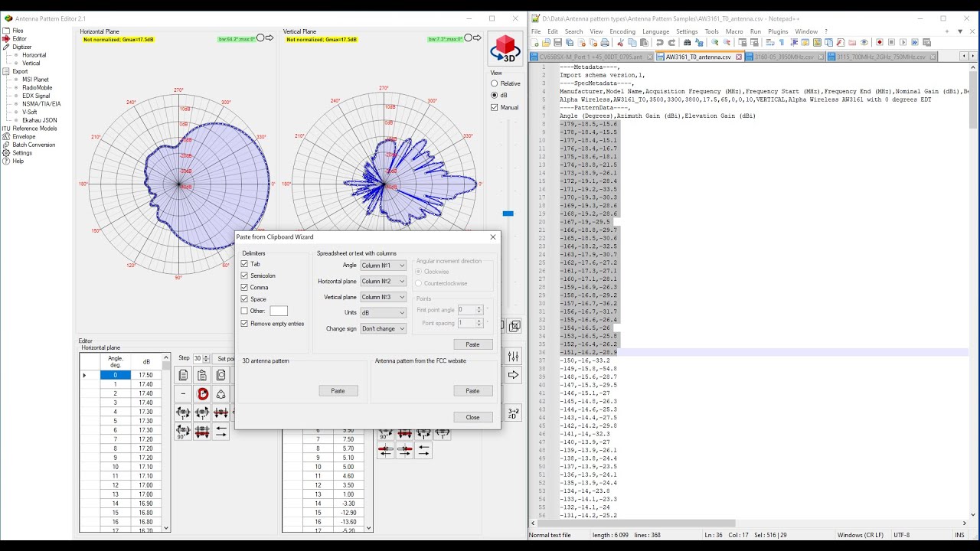This screenshot has height=551, width=980.
Task: Click the red circular rotate icon in editor
Action: click(202, 393)
